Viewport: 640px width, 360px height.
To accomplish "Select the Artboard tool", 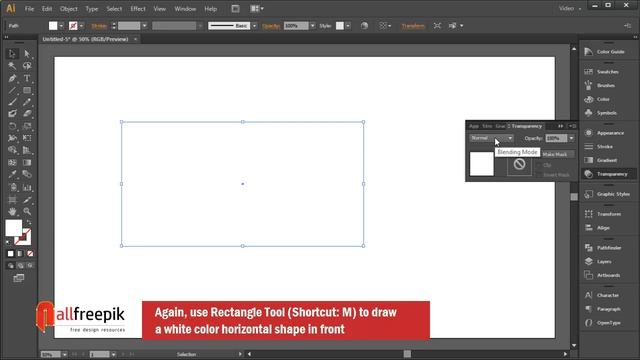I will (12, 200).
